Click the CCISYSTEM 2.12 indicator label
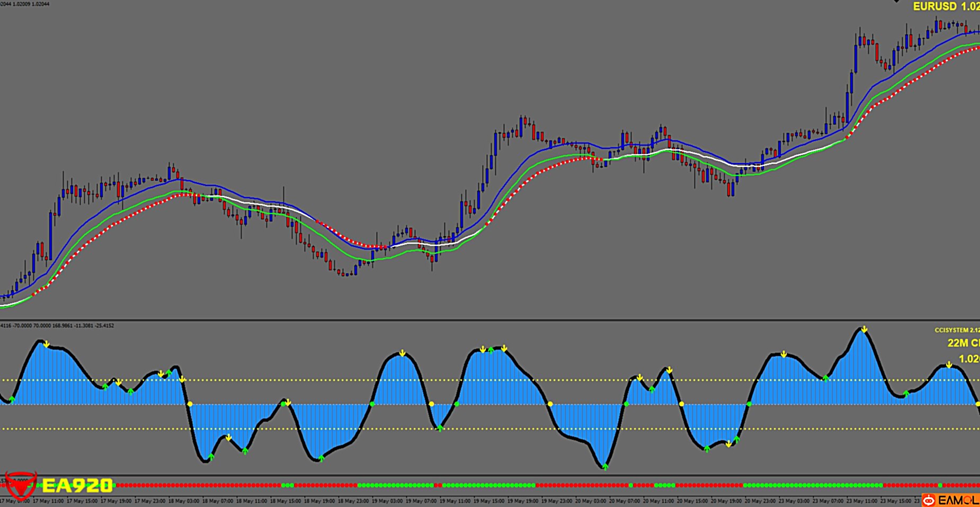The height and width of the screenshot is (507, 980). tap(956, 330)
